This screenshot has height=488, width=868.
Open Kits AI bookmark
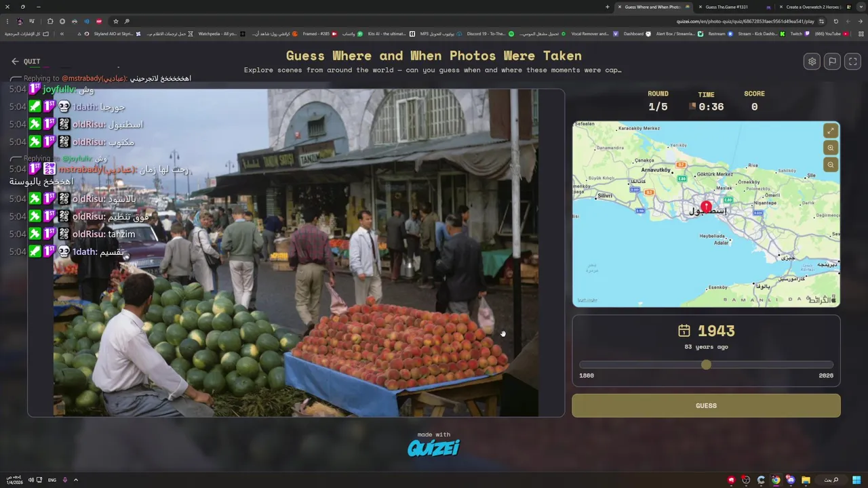pyautogui.click(x=391, y=34)
